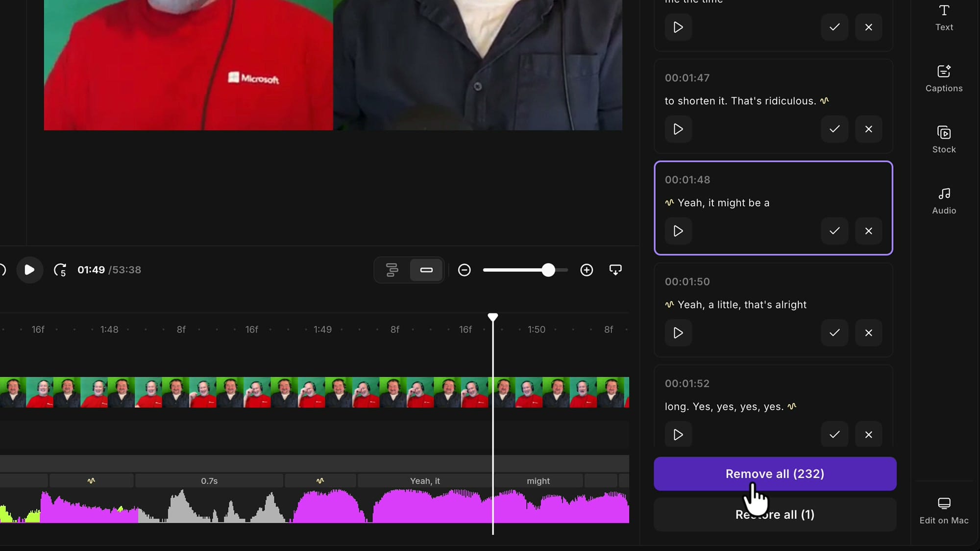Select the 0.7s gap block in timeline

209,481
